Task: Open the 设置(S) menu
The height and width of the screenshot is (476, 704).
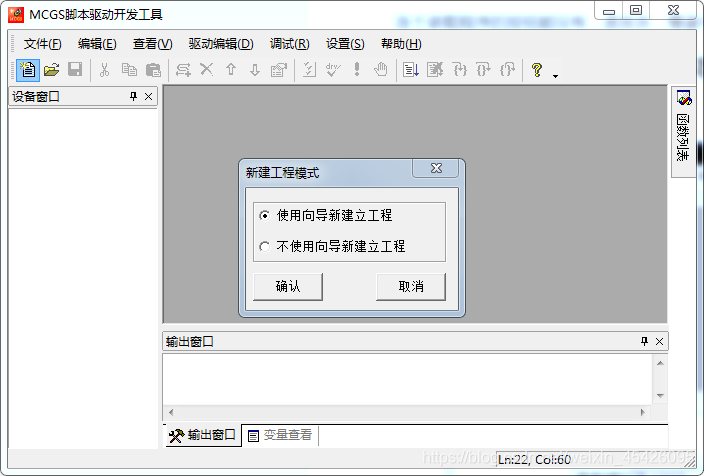Action: pos(345,44)
